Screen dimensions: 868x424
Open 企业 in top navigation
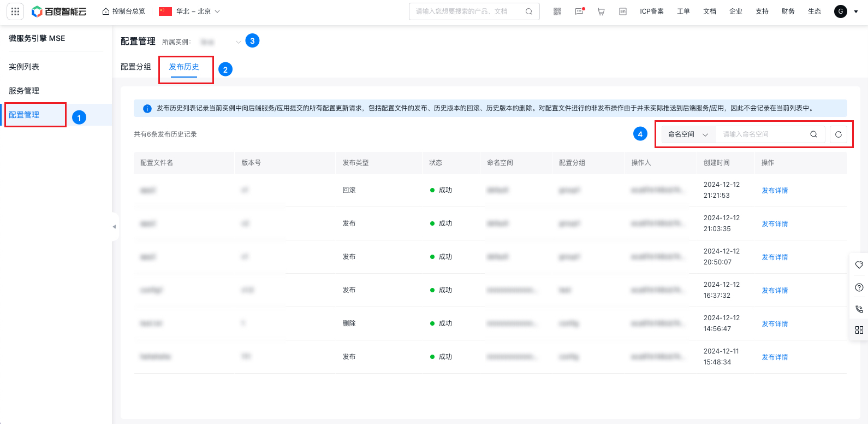pos(736,11)
